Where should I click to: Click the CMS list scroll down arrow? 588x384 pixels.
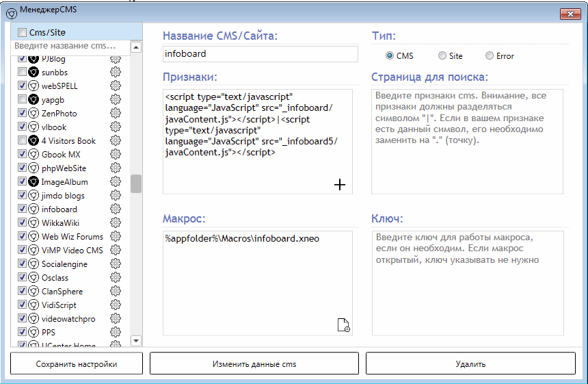click(136, 340)
